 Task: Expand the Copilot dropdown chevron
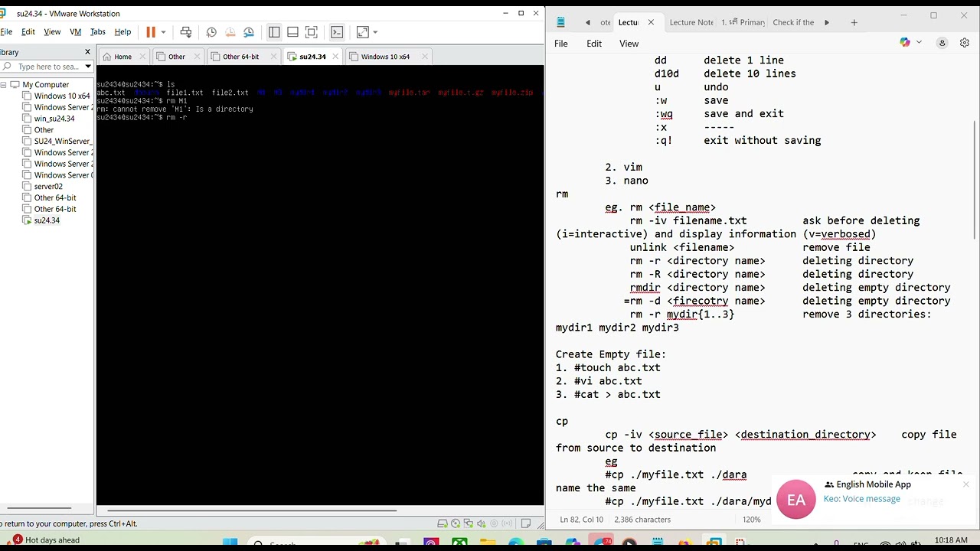tap(919, 43)
